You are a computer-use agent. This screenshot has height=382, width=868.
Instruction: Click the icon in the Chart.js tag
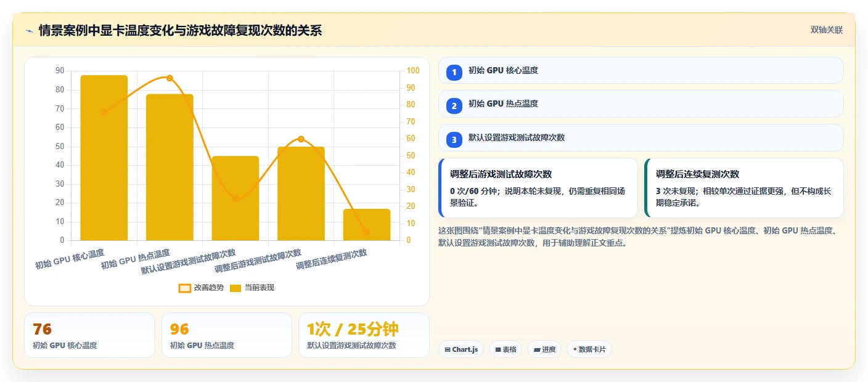pyautogui.click(x=448, y=350)
